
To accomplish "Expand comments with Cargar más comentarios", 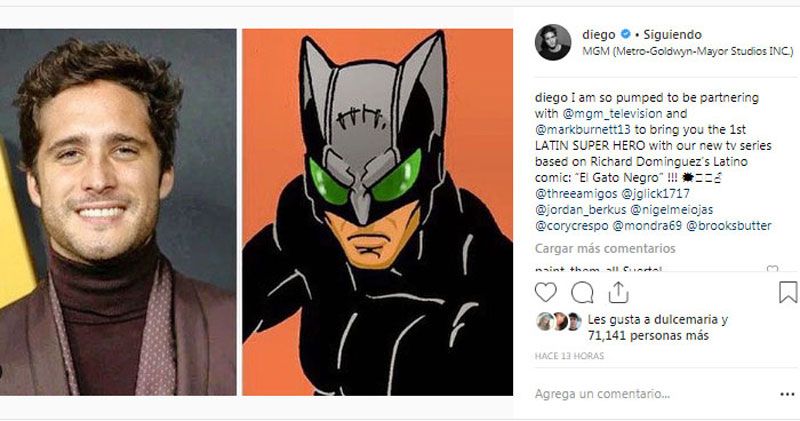I will (x=605, y=248).
